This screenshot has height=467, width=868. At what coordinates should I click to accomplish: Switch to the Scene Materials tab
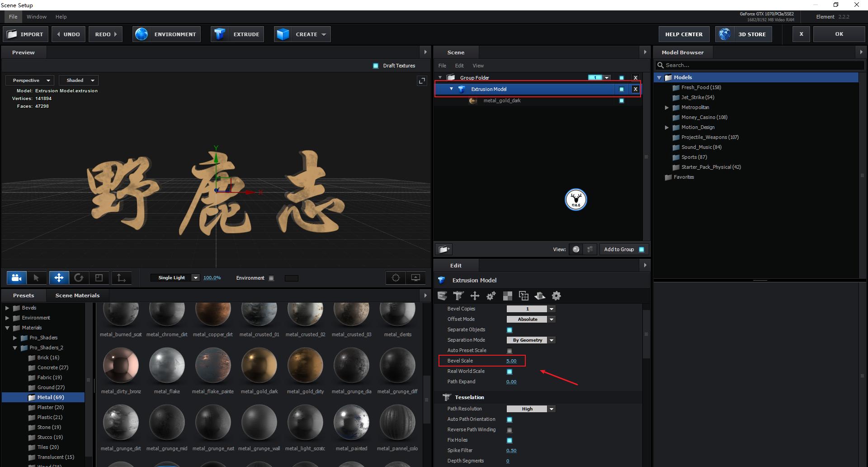77,295
